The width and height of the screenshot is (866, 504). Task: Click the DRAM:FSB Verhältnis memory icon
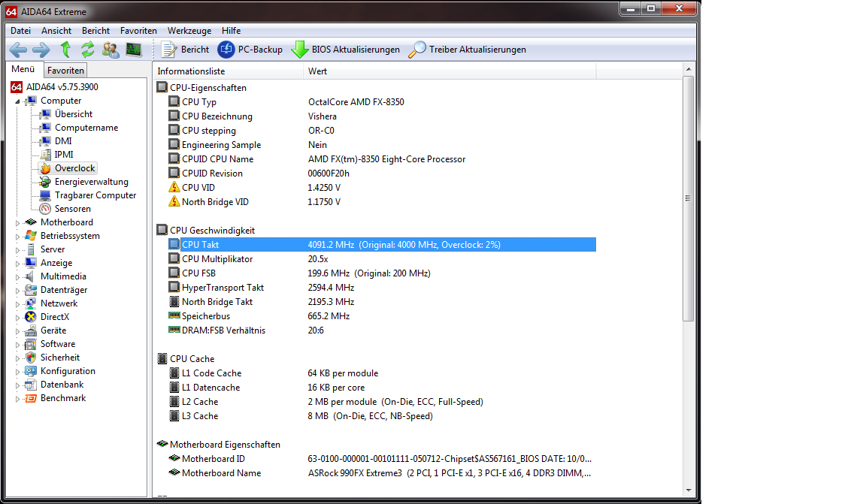[x=174, y=330]
